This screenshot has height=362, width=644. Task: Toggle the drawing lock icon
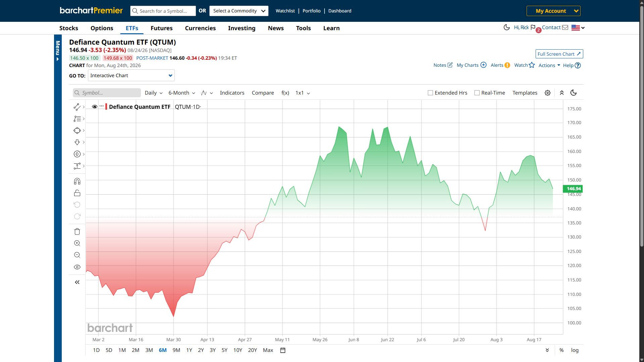[77, 193]
